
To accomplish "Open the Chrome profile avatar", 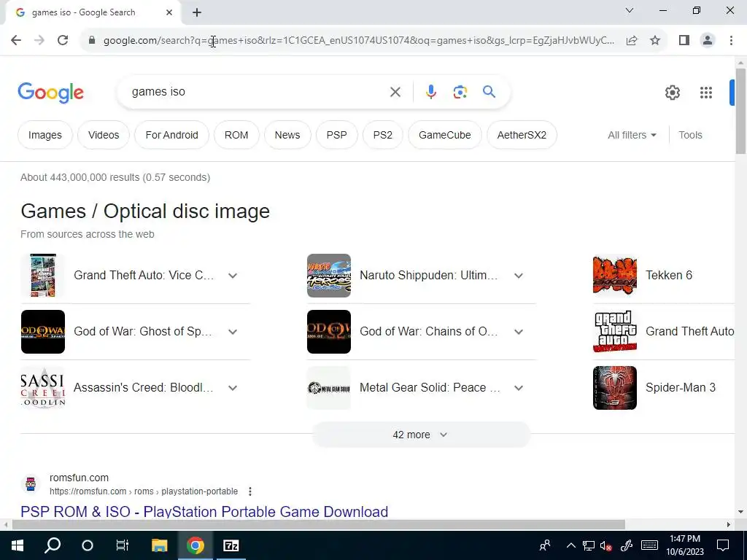I will [x=708, y=41].
